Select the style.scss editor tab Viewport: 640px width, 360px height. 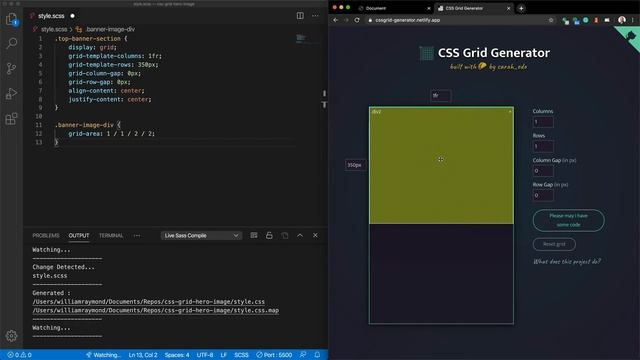(x=51, y=16)
